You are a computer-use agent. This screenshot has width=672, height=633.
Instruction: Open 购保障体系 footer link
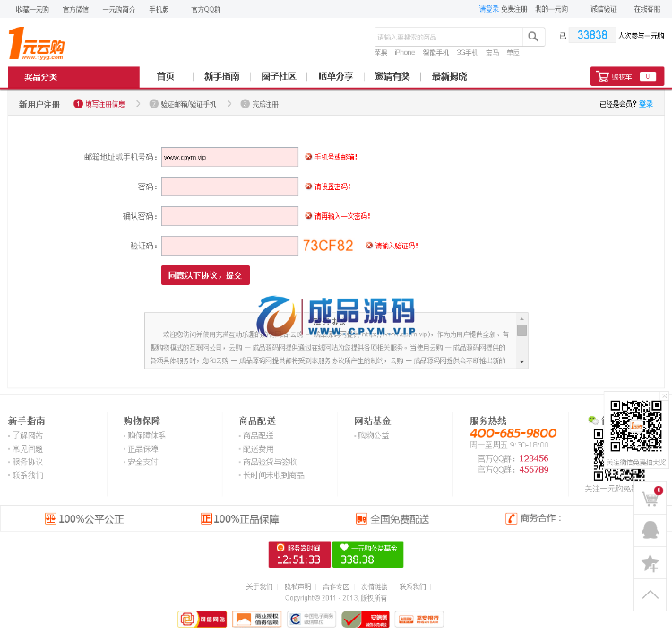click(146, 436)
